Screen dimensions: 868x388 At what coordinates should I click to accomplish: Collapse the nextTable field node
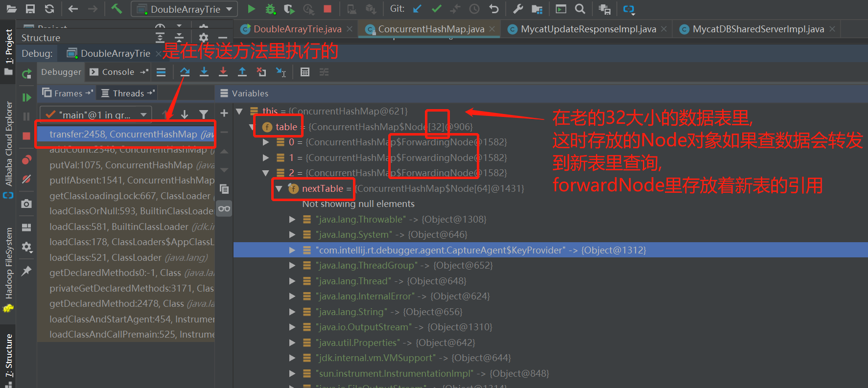click(x=279, y=189)
